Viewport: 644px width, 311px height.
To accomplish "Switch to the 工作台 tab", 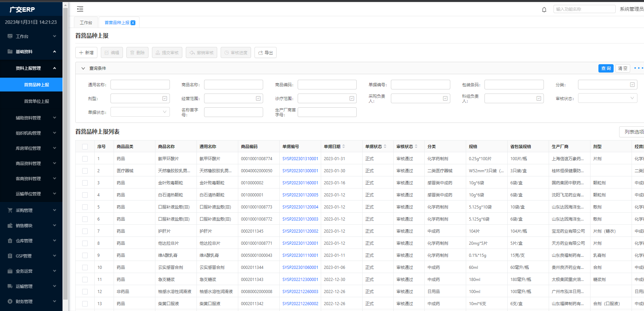I will [86, 22].
